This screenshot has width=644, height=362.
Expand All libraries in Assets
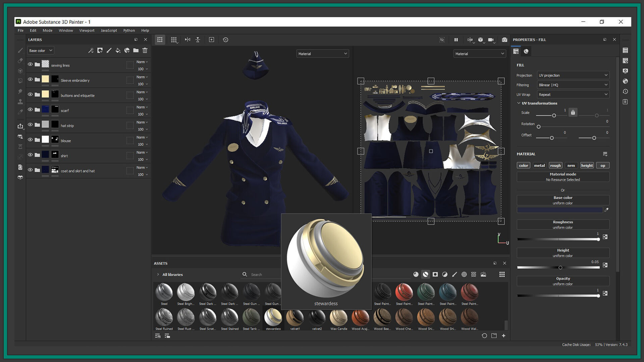click(158, 275)
